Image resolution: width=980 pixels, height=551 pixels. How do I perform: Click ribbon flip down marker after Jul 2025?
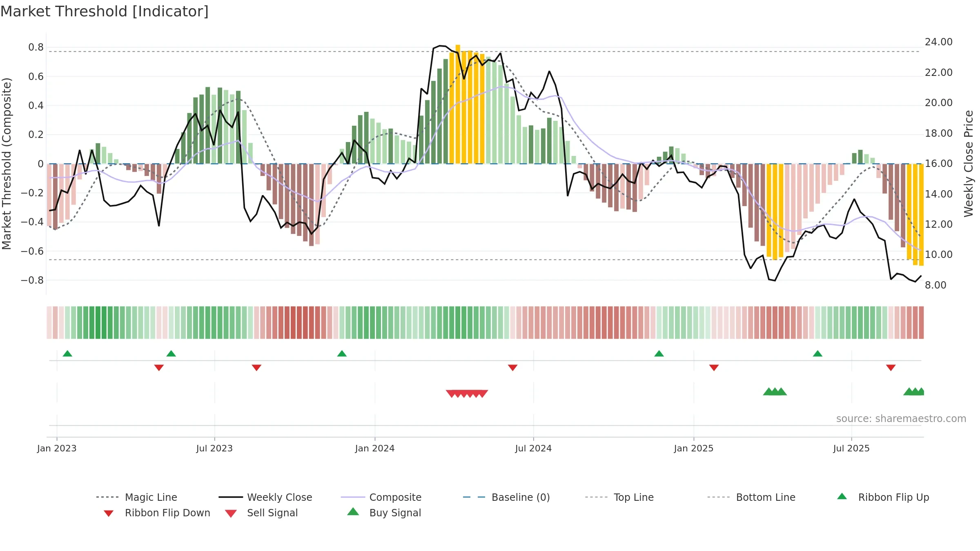(x=891, y=368)
